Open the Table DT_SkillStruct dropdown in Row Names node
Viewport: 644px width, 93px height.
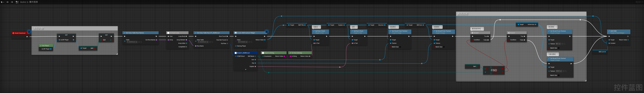click(x=132, y=42)
